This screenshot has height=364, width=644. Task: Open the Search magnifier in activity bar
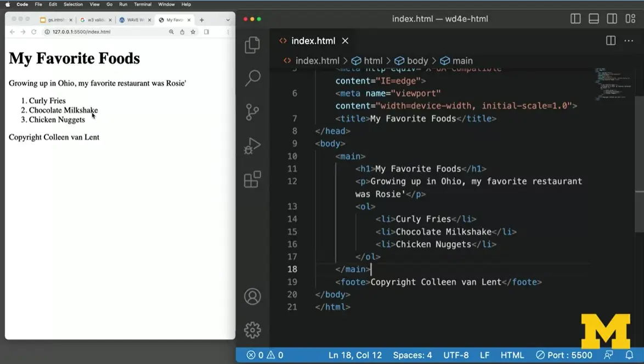click(x=252, y=78)
